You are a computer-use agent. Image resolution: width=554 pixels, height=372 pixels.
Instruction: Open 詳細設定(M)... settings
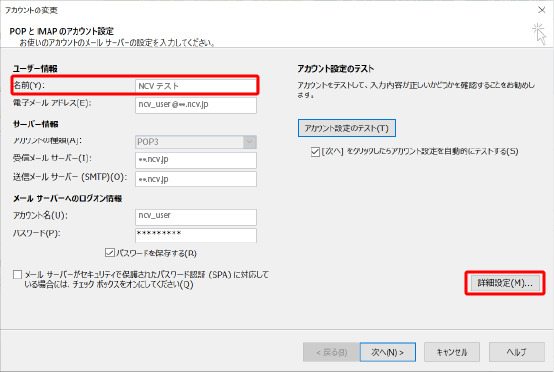point(505,283)
